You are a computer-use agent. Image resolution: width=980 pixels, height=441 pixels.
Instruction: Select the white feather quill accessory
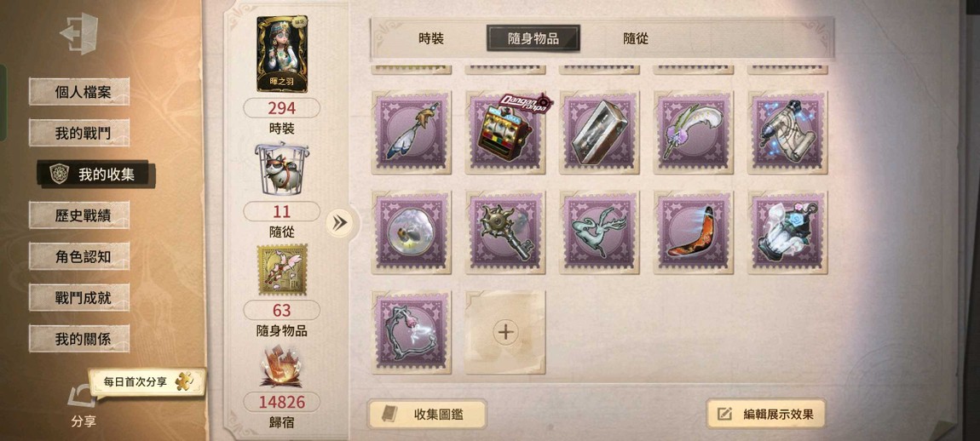coord(693,133)
